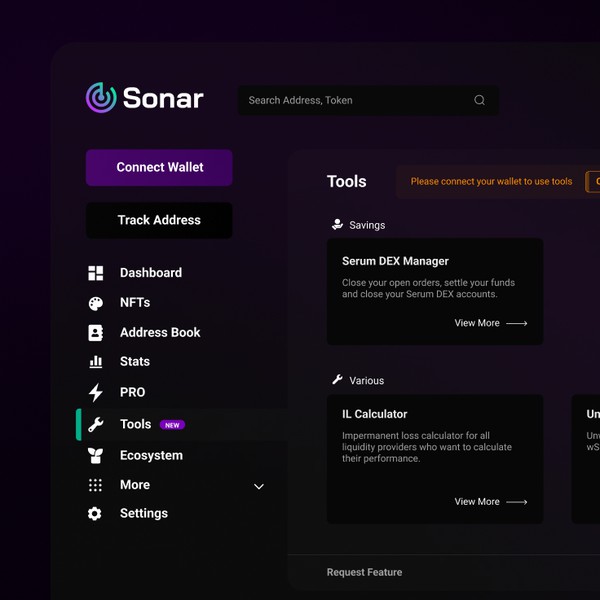Click the Connect Wallet button
Image resolution: width=600 pixels, height=600 pixels.
click(x=159, y=168)
